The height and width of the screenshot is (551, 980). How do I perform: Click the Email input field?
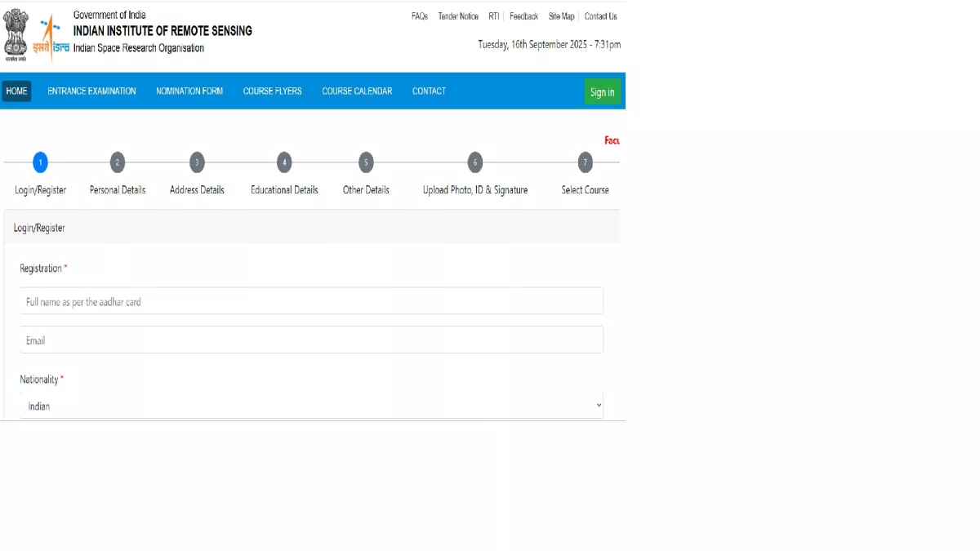311,340
